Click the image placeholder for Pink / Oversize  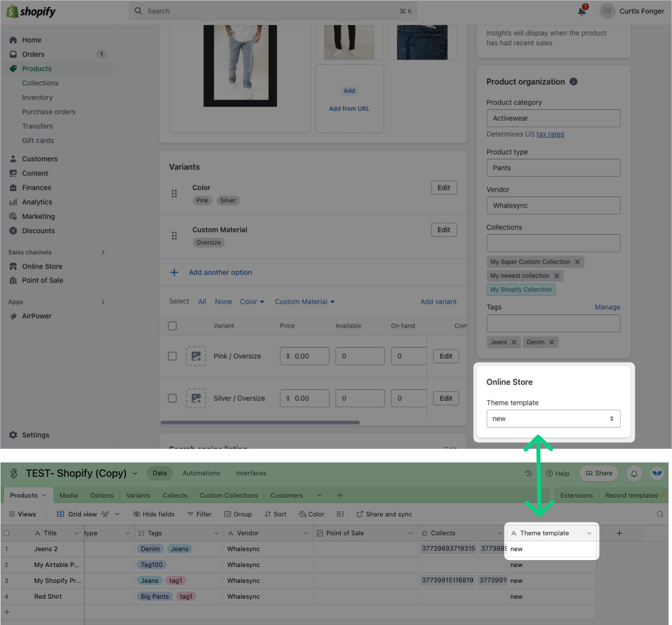tap(196, 356)
